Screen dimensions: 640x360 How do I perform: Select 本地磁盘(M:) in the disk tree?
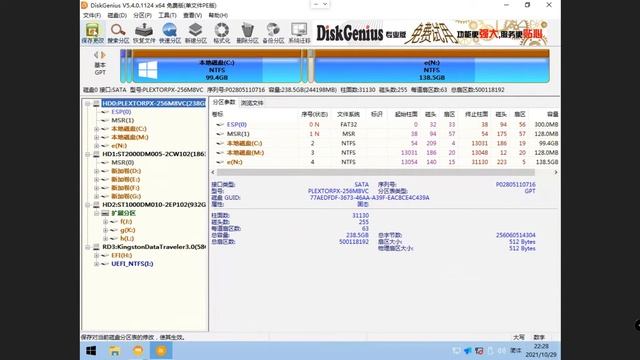(x=130, y=137)
